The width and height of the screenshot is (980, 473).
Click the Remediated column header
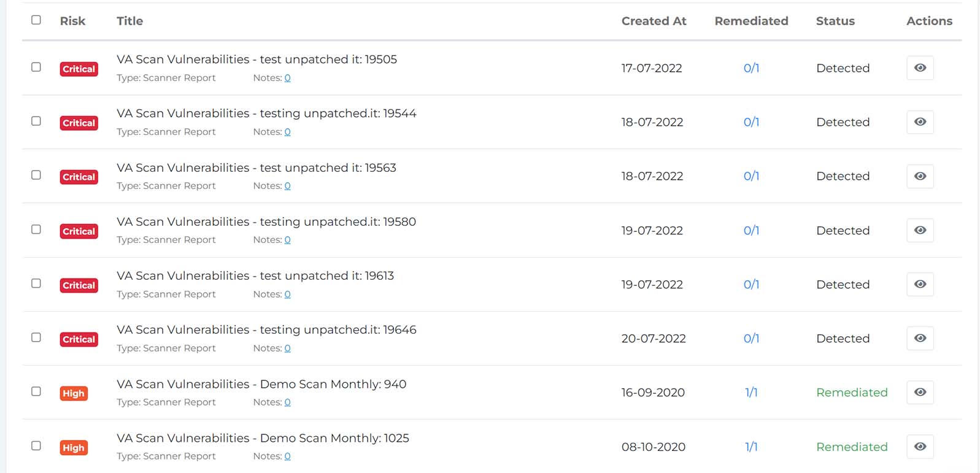coord(751,21)
